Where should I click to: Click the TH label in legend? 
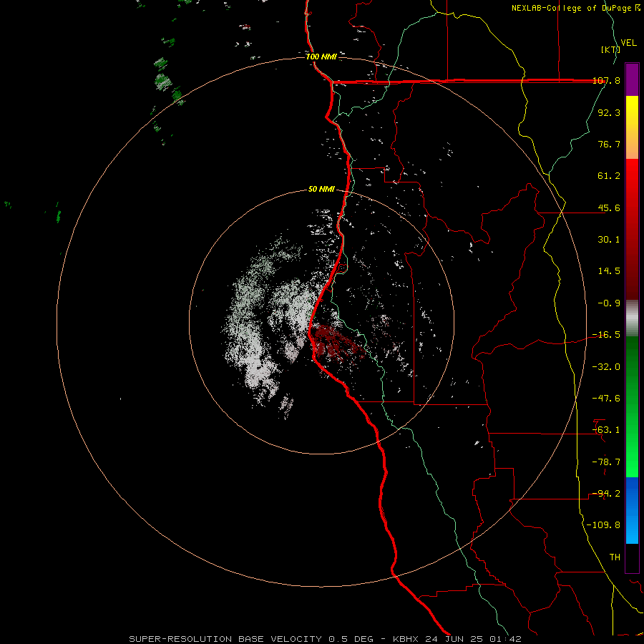click(615, 557)
